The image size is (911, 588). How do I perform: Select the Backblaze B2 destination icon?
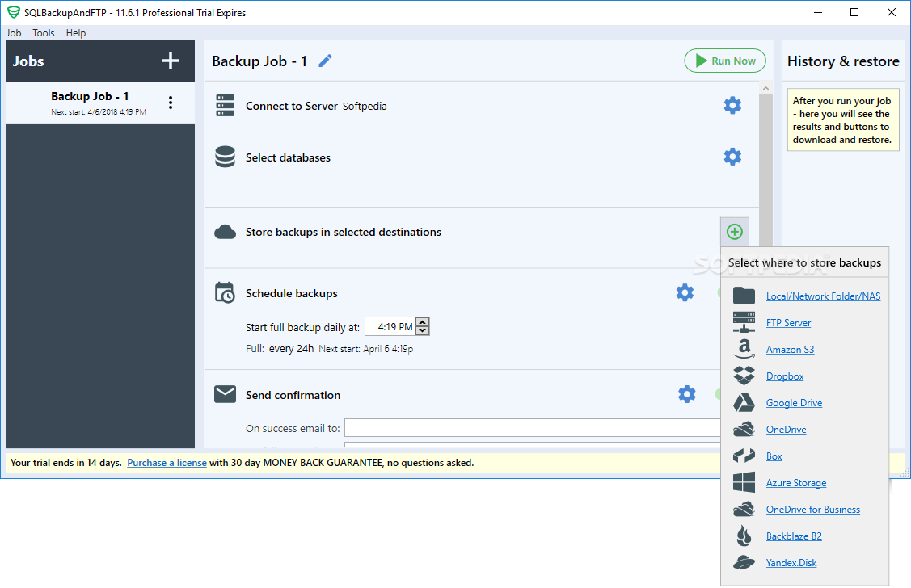pyautogui.click(x=744, y=535)
